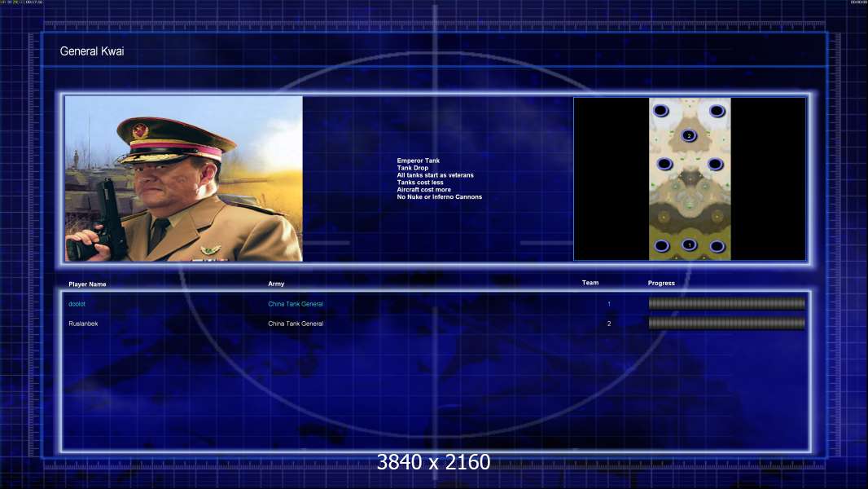Click player name 'doolot'
The image size is (868, 489).
click(x=77, y=304)
